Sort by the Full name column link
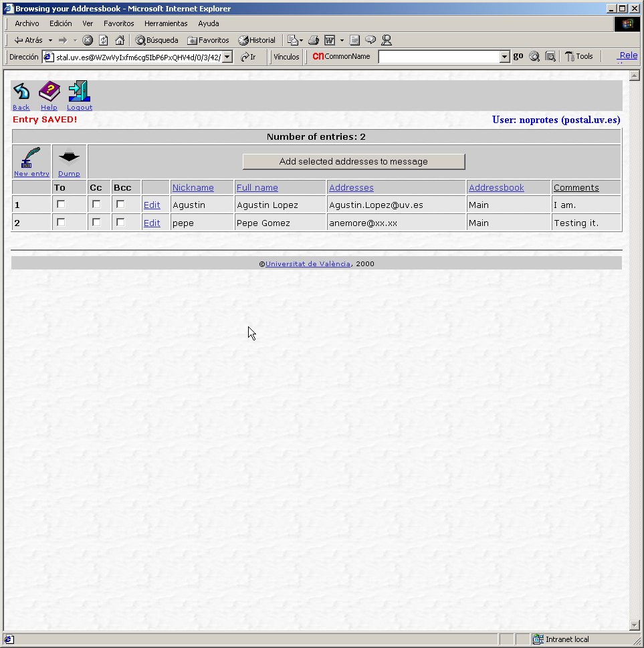Viewport: 644px width, 648px height. pos(257,188)
